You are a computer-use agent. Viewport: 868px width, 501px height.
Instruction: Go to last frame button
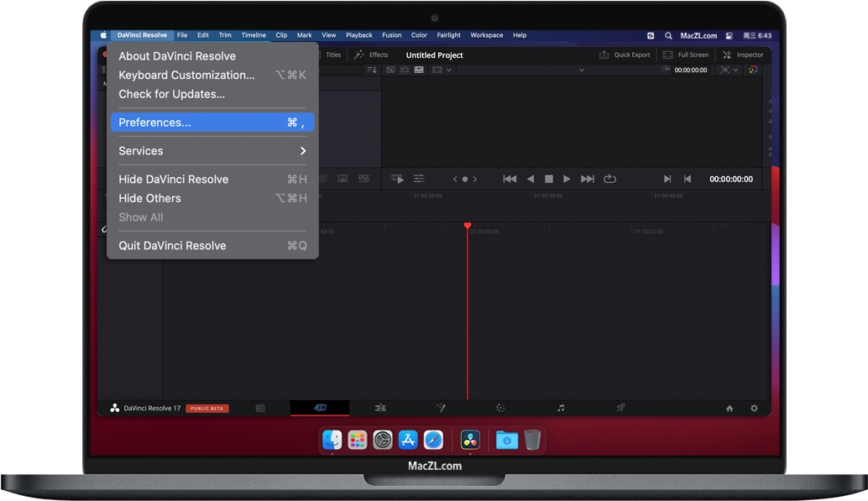[x=588, y=179]
